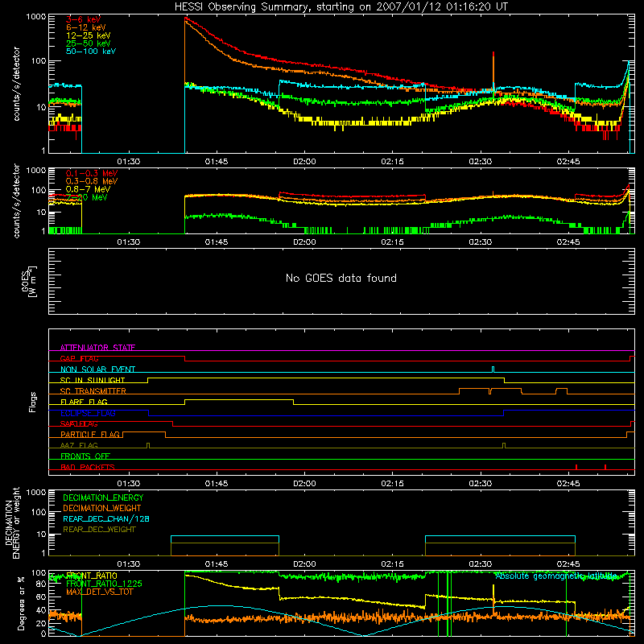Click the HESSI Observing Summary title text

pyautogui.click(x=341, y=7)
